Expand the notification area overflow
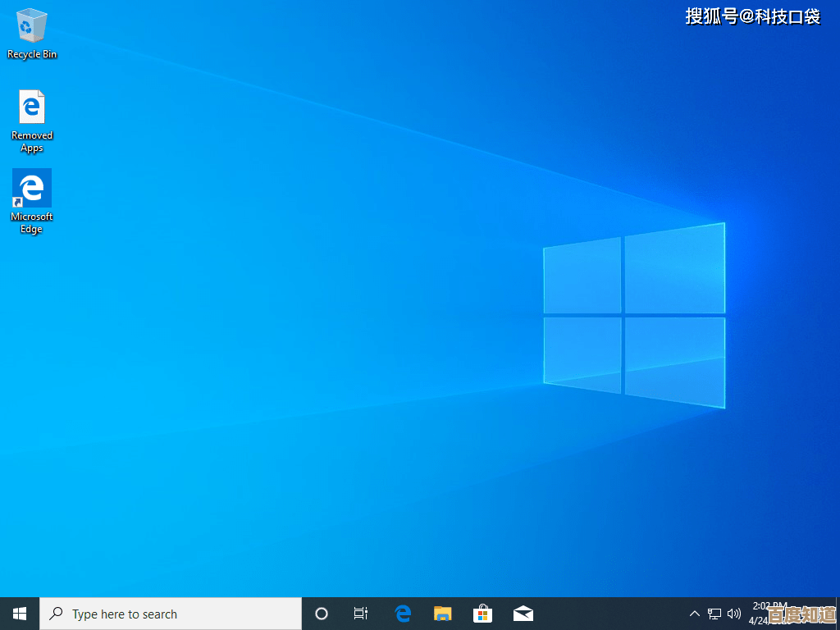840x630 pixels. point(694,614)
